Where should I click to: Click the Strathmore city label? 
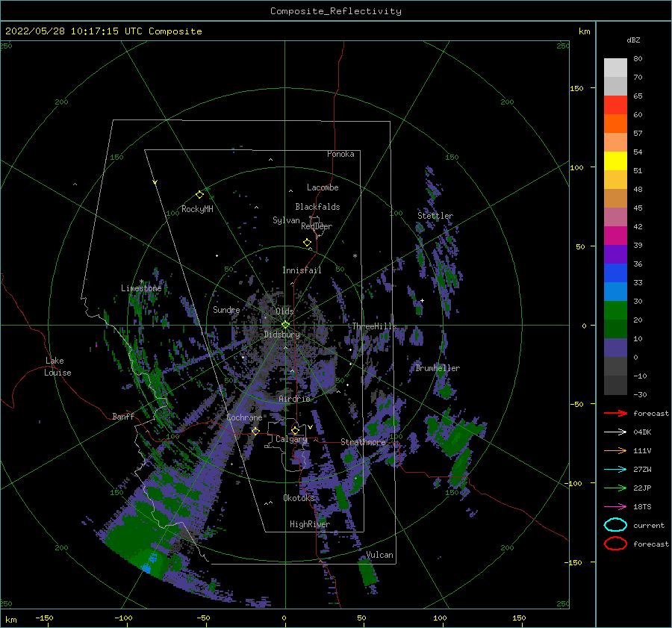[364, 442]
